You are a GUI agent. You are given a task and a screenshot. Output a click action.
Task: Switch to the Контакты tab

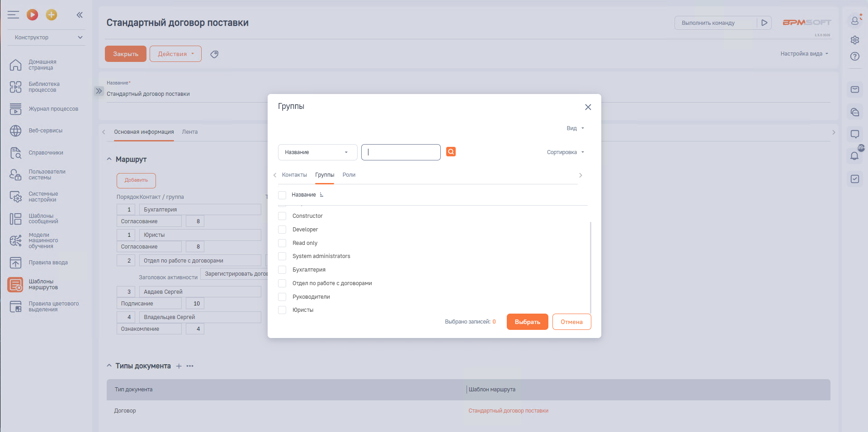pos(294,175)
